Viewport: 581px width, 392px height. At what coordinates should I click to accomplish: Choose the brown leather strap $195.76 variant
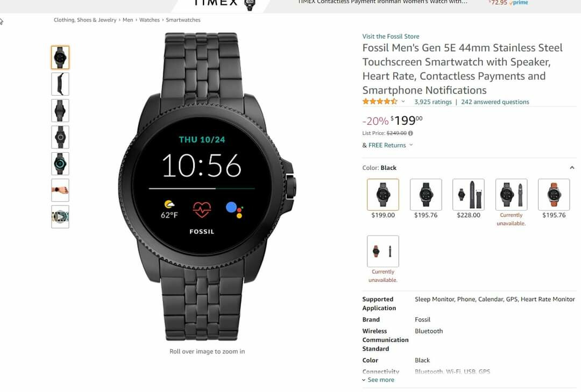pyautogui.click(x=554, y=195)
